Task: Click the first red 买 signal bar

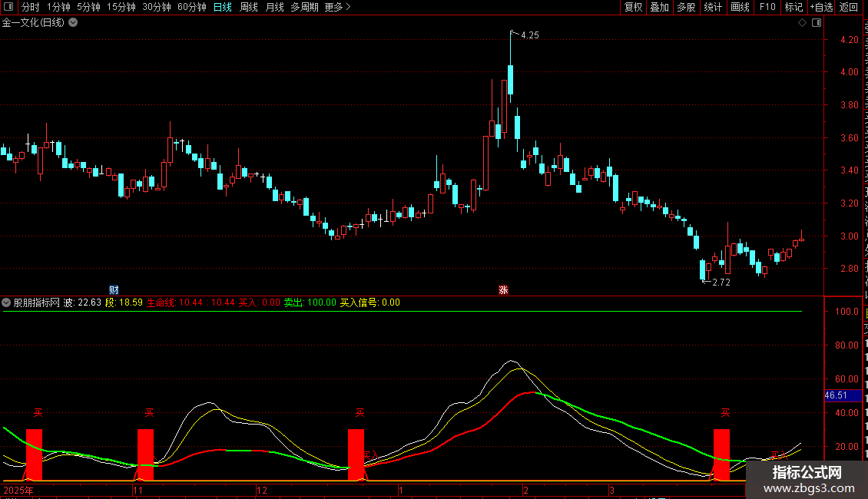Action: pos(34,454)
